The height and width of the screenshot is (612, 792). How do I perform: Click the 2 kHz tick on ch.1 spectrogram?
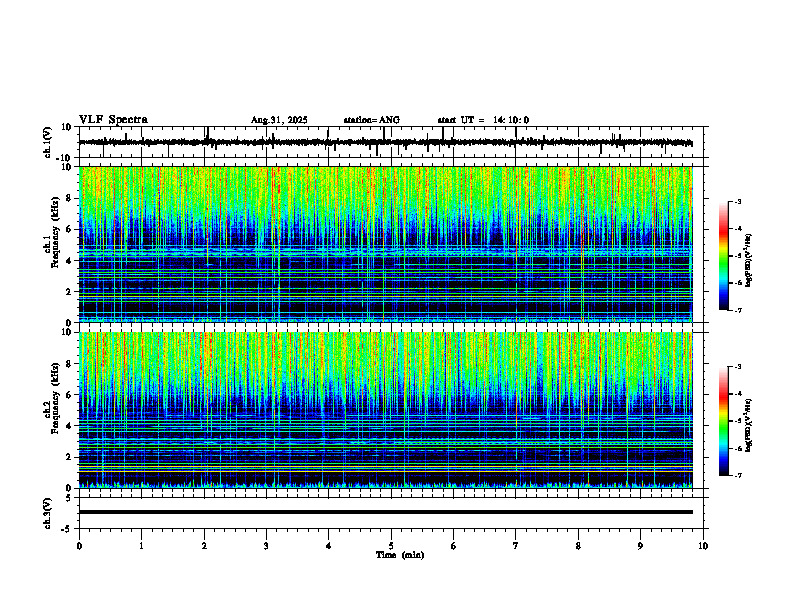pyautogui.click(x=70, y=292)
